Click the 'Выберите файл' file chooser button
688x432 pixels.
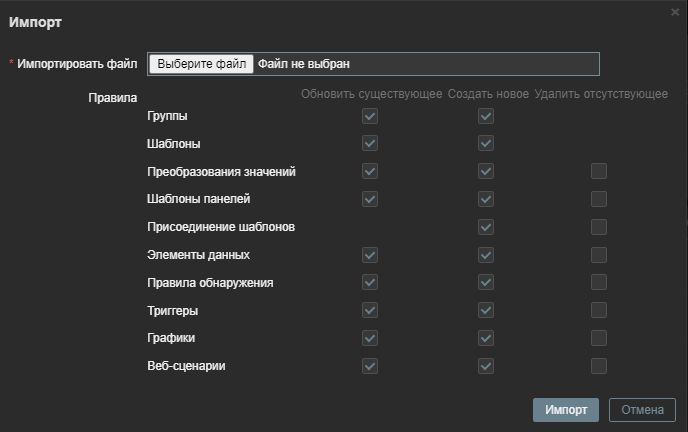[201, 64]
